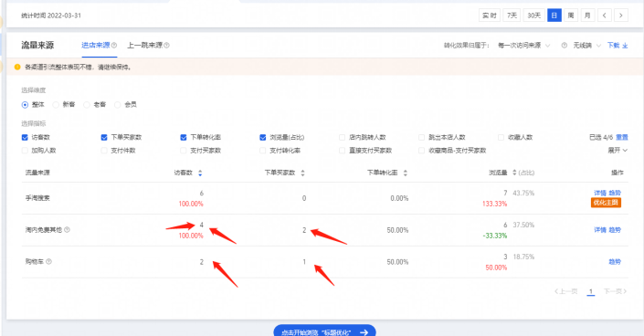Open 趋势 for 购物车 row
644x336 pixels.
tap(615, 262)
